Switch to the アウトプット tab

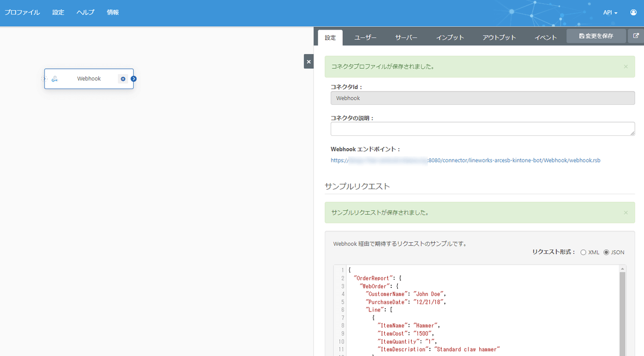(x=499, y=38)
